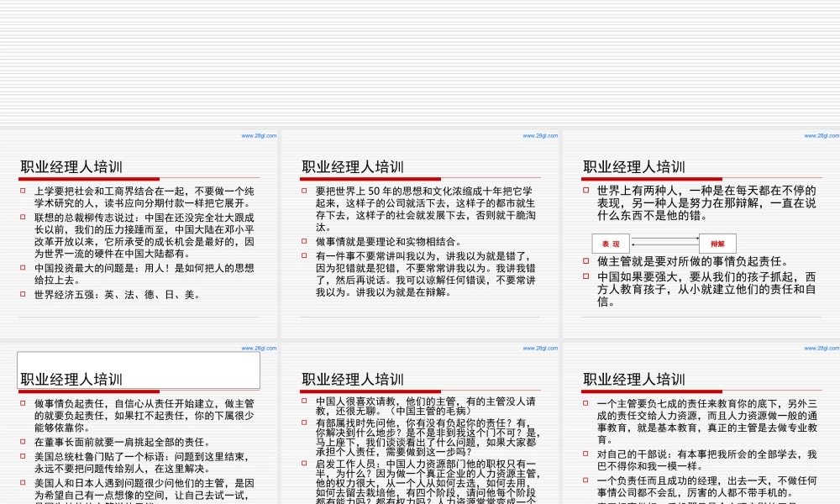Open the www.28gl.com link on top-left slide
The width and height of the screenshot is (840, 504).
260,135
